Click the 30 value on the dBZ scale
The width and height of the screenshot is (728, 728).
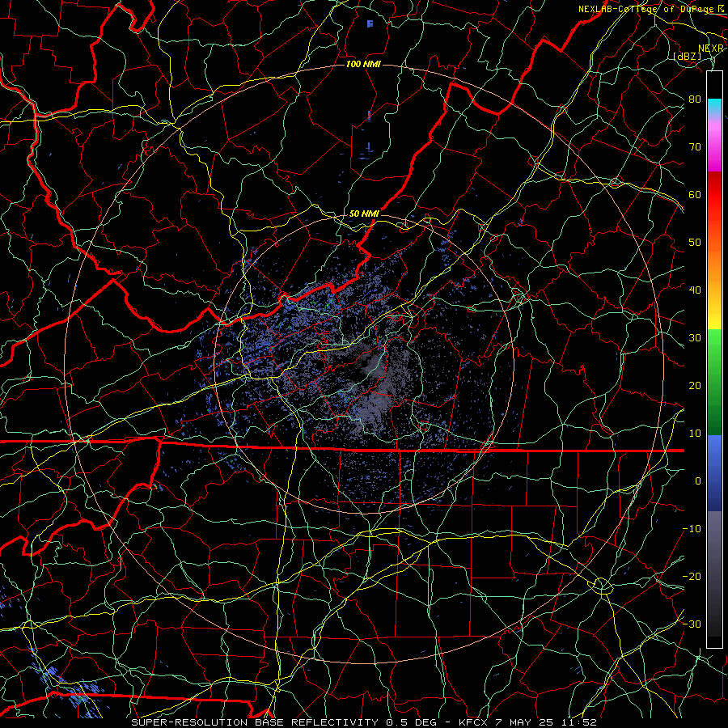[x=695, y=337]
